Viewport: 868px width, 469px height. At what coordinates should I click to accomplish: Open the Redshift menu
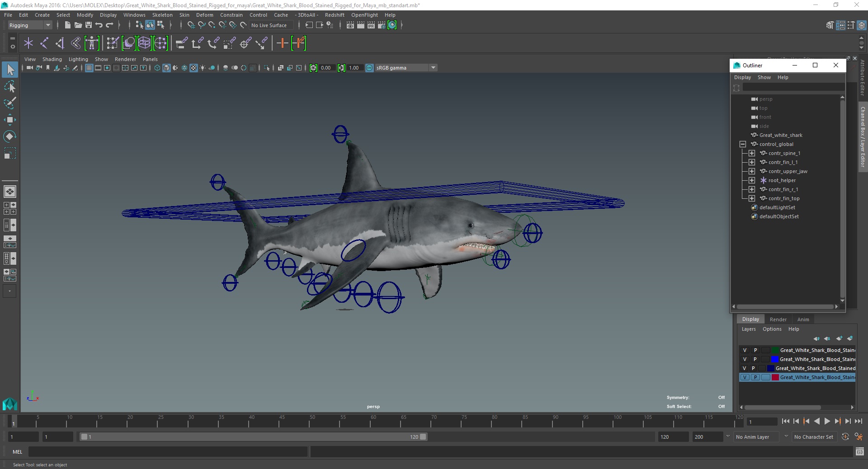[x=335, y=15]
